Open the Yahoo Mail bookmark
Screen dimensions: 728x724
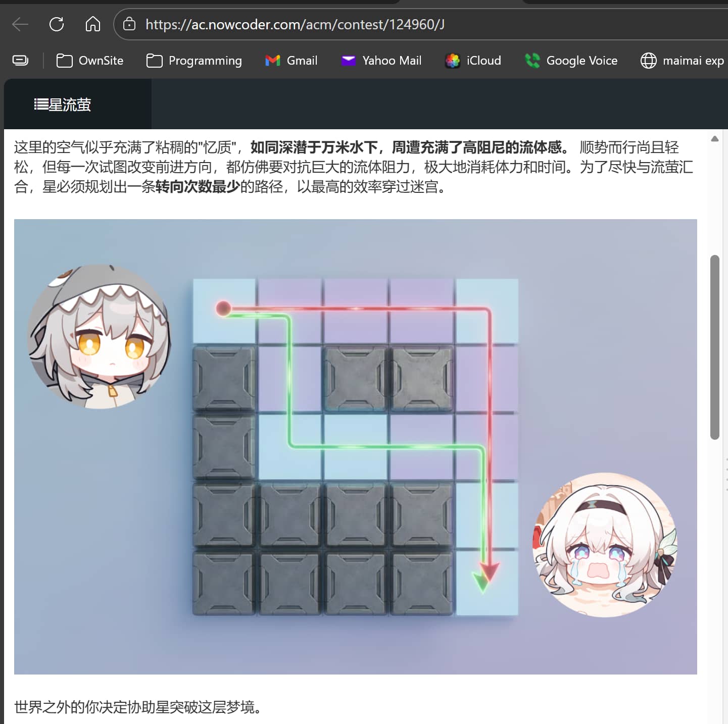pos(381,61)
